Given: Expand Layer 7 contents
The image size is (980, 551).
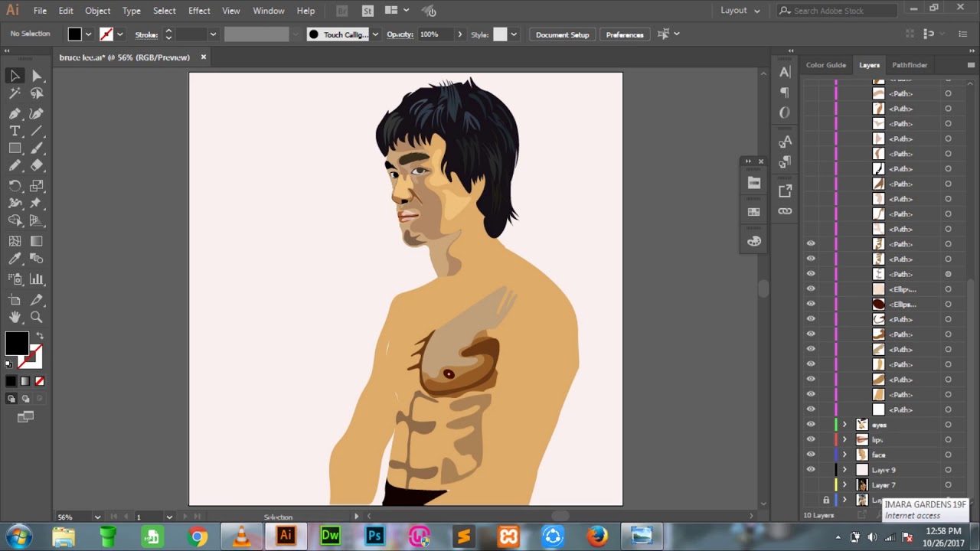Looking at the screenshot, I should tap(844, 485).
